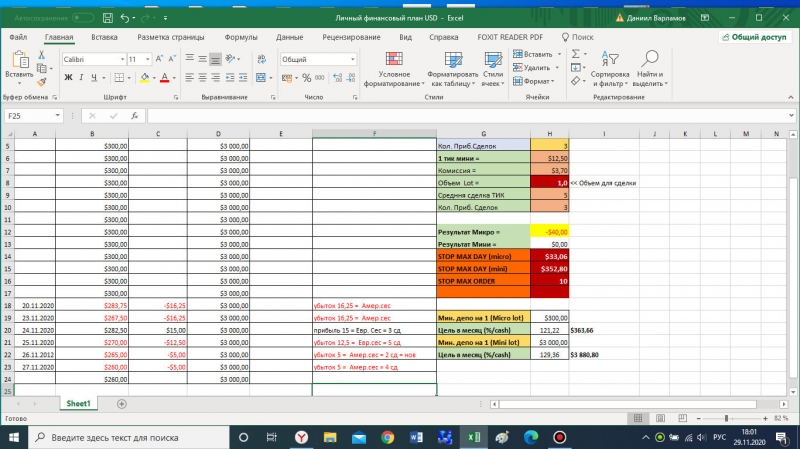Click the Save icon in title bar

pyautogui.click(x=106, y=18)
